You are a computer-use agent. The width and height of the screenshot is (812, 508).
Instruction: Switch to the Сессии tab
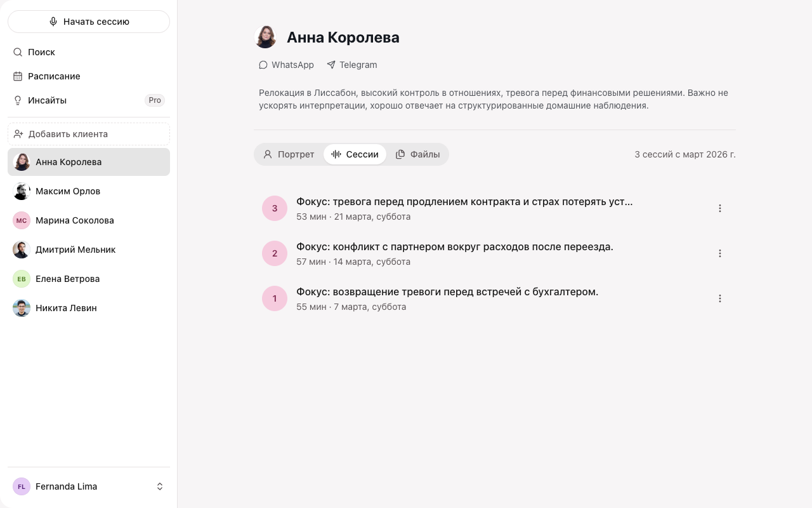pos(355,154)
